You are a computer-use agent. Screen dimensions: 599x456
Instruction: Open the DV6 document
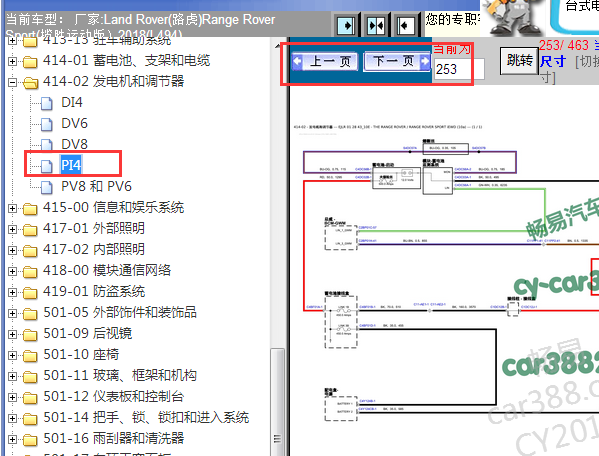pos(74,123)
